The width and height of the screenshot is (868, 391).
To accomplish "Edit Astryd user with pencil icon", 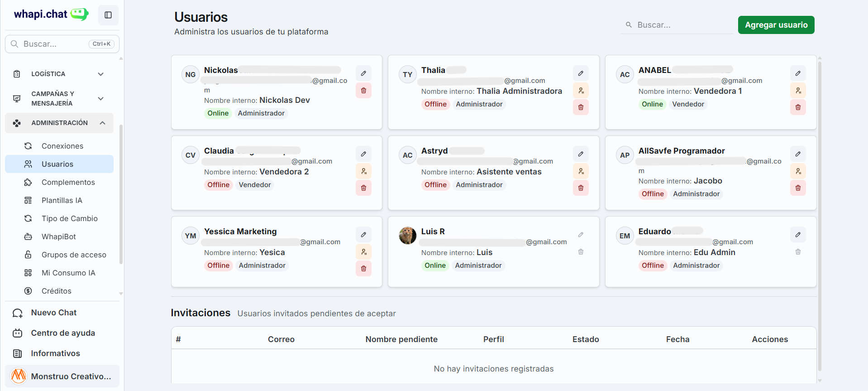I will pos(581,154).
